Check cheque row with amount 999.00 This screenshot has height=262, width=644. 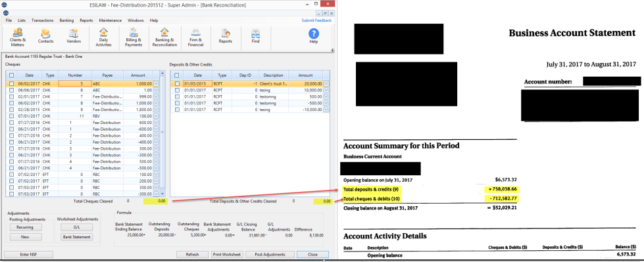(x=11, y=97)
